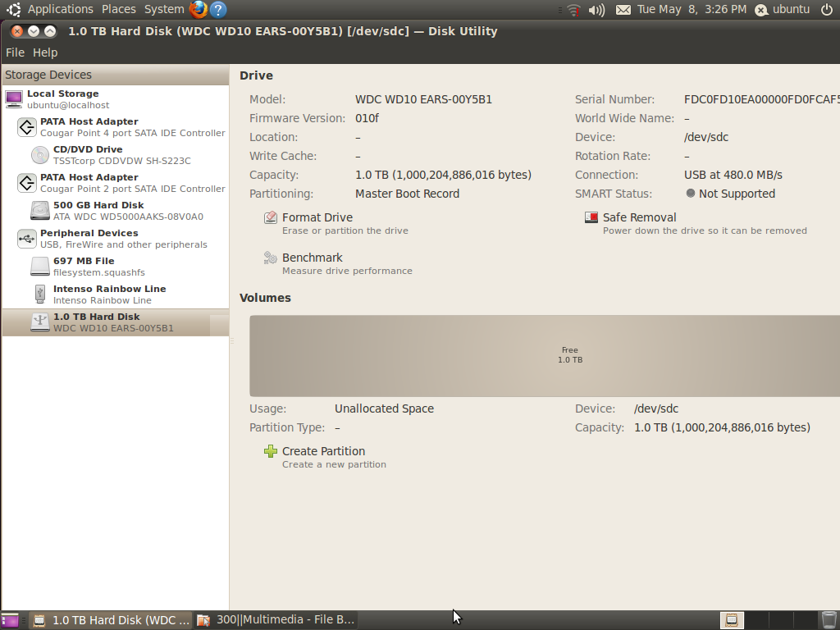Viewport: 840px width, 630px height.
Task: Select Local Storage computer icon
Action: click(14, 99)
